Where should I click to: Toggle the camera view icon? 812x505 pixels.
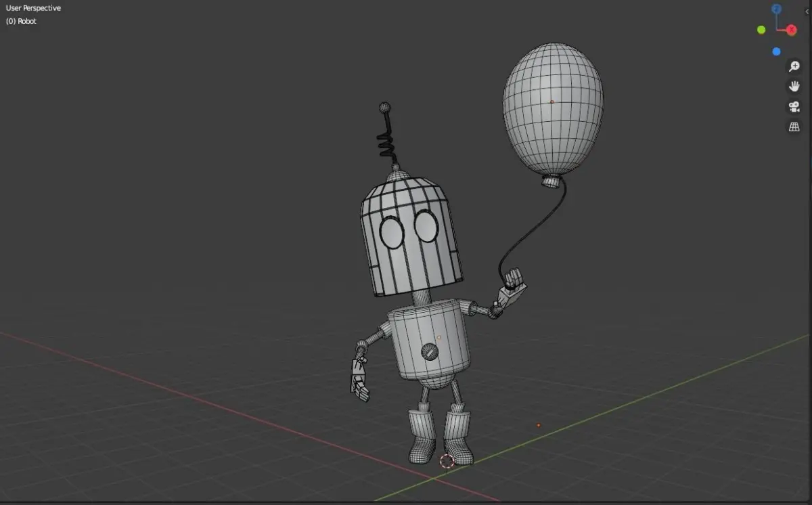tap(794, 106)
